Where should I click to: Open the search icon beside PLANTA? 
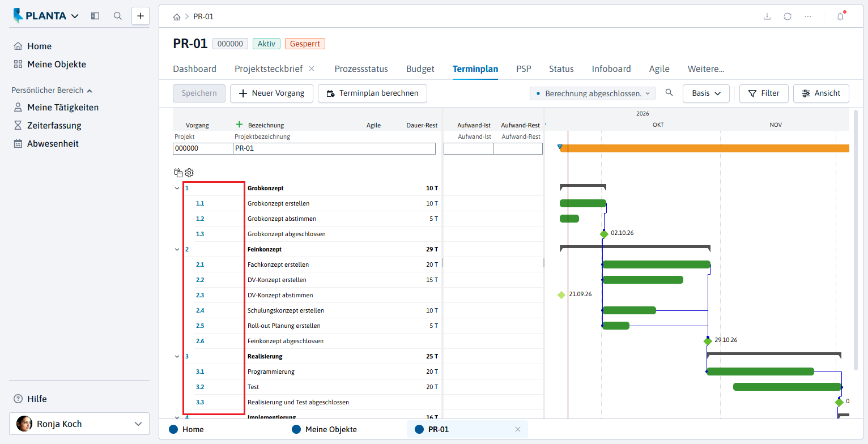[118, 16]
